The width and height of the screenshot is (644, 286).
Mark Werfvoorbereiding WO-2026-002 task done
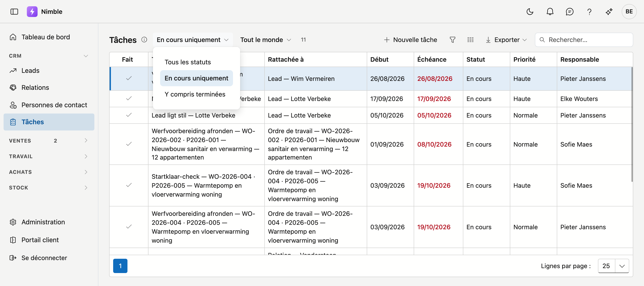[129, 144]
